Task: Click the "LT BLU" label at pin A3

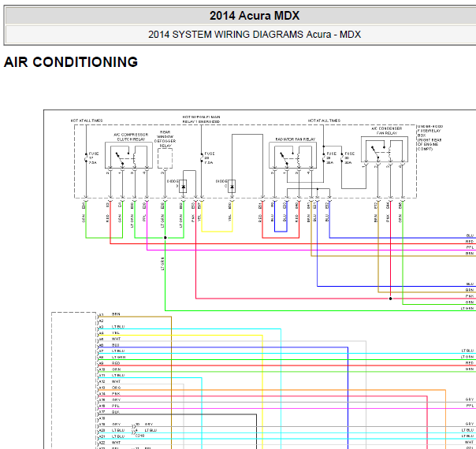Action: click(x=118, y=327)
